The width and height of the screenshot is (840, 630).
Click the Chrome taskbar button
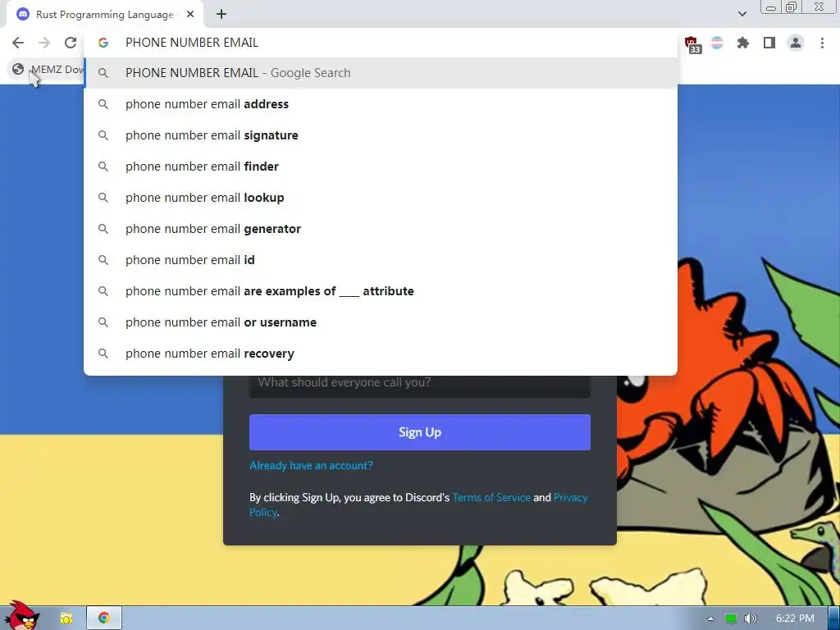point(104,619)
